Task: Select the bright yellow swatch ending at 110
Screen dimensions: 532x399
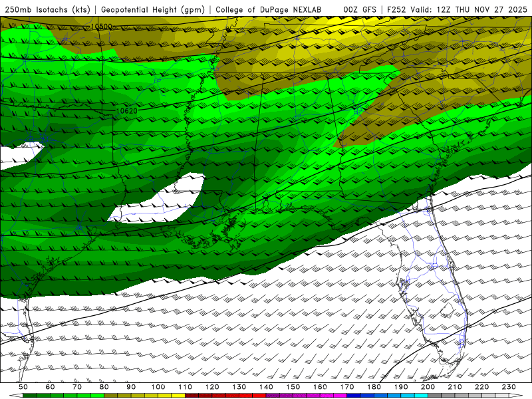Action: [x=178, y=396]
